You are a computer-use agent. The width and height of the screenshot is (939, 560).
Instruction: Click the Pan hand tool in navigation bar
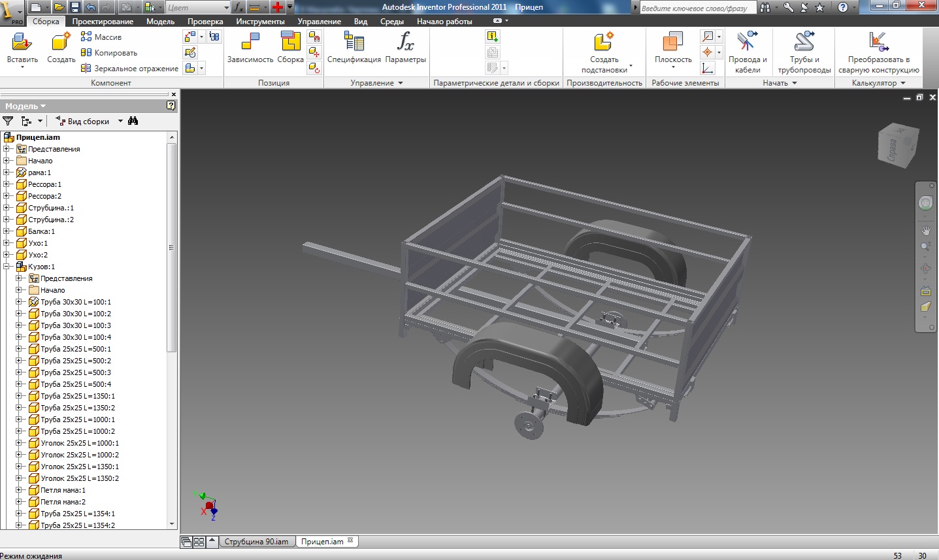click(925, 231)
